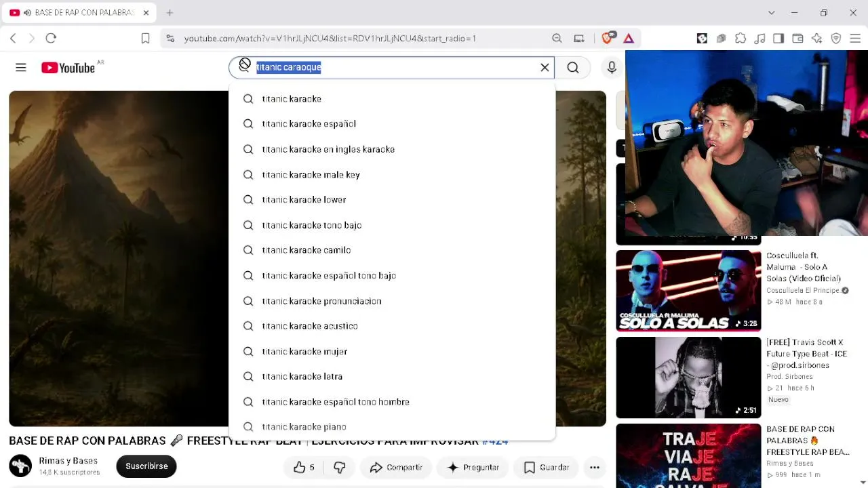Open Prod. Sirbones channel link
The width and height of the screenshot is (868, 488).
pyautogui.click(x=789, y=377)
